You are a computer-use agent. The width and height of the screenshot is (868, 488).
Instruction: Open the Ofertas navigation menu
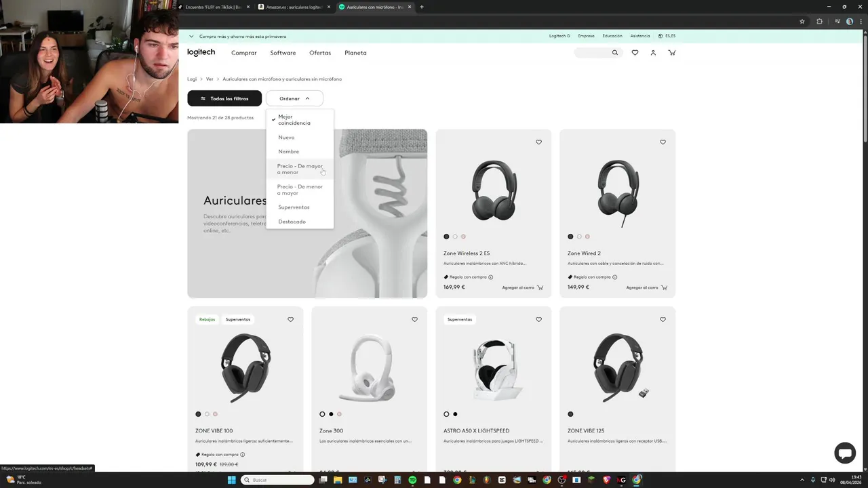(x=320, y=53)
